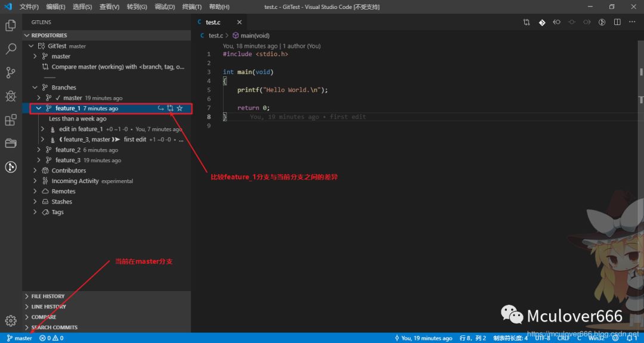Open the Extensions view in activity bar
This screenshot has width=644, height=343.
[x=11, y=120]
